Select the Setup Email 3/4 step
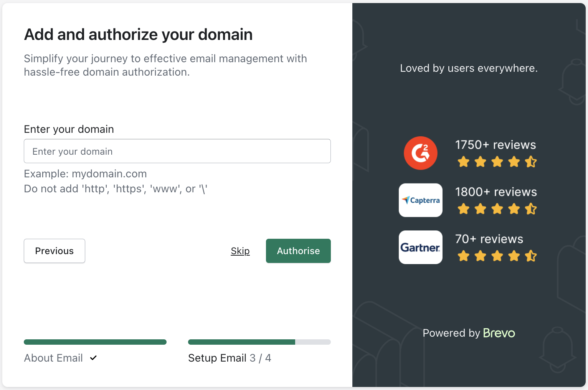This screenshot has width=588, height=390. pos(229,358)
